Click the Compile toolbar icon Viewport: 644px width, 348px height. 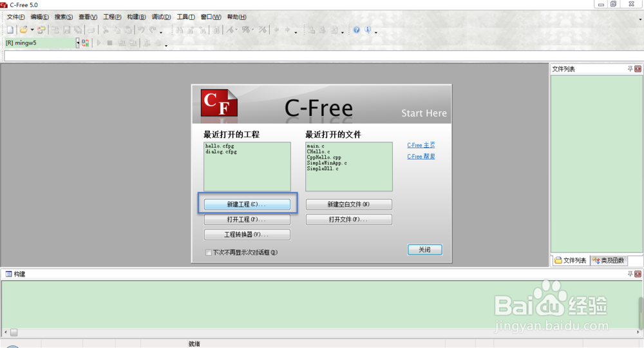coord(122,43)
